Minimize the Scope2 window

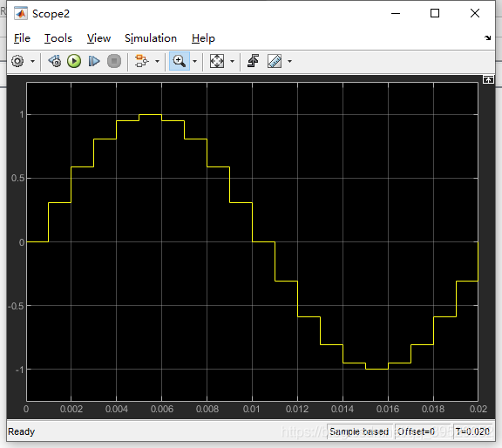[396, 13]
